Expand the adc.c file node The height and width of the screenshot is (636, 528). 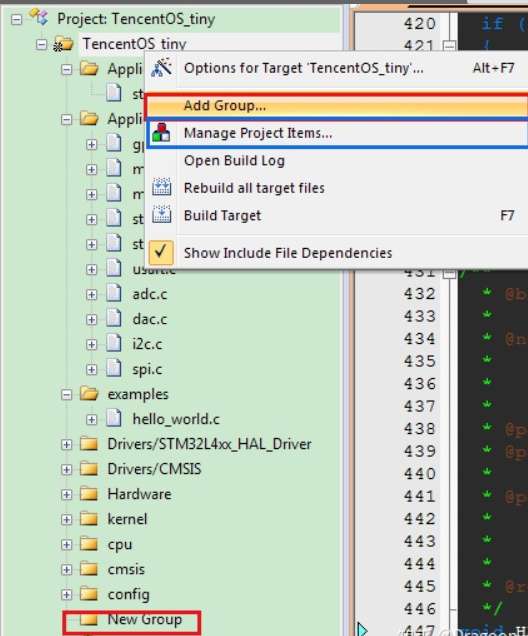pyautogui.click(x=92, y=294)
